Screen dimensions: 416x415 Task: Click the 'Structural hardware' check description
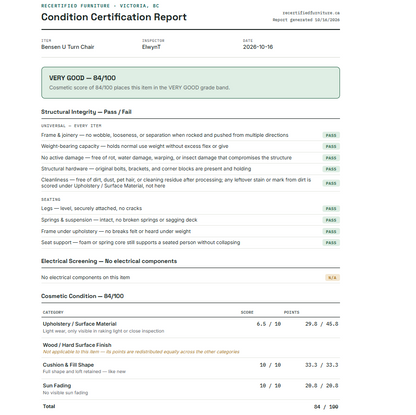(146, 169)
